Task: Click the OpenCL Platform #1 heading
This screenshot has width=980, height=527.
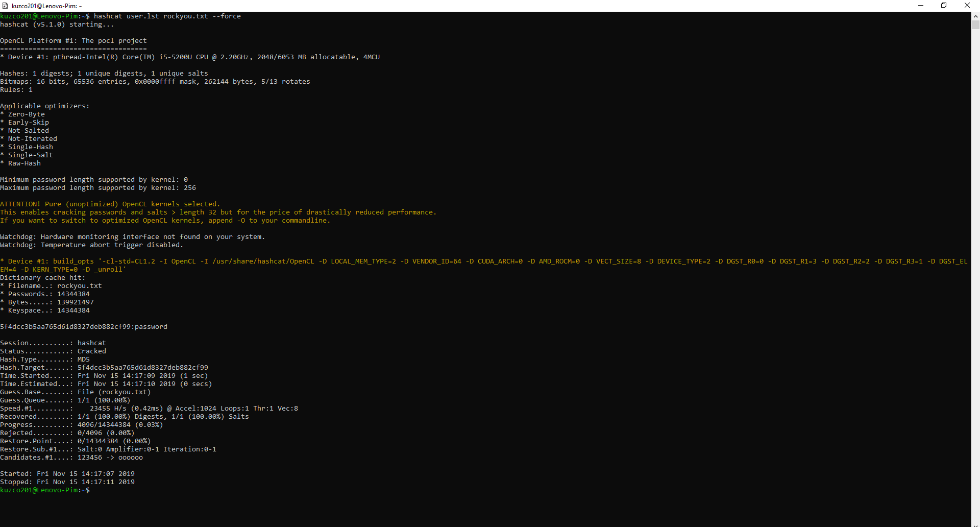Action: pos(73,41)
